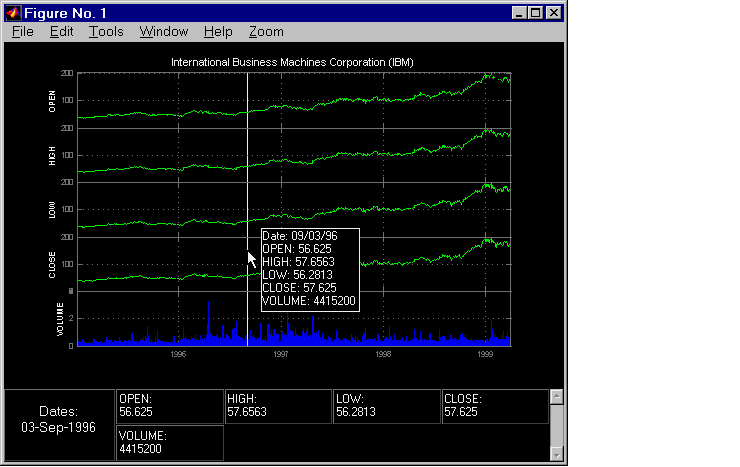This screenshot has height=467, width=740.
Task: Click the OPEN: 56.625 bottom panel box
Action: click(170, 406)
